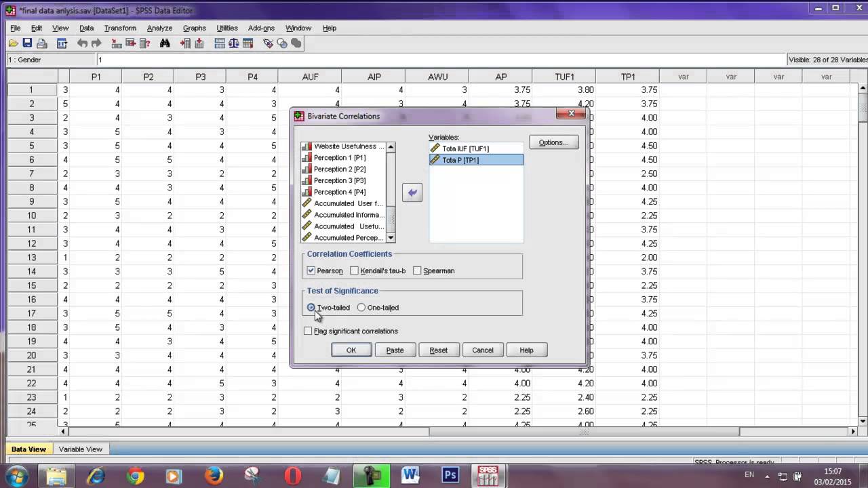Open Opera browser from the taskbar
Viewport: 868px width, 488px height.
coord(292,475)
